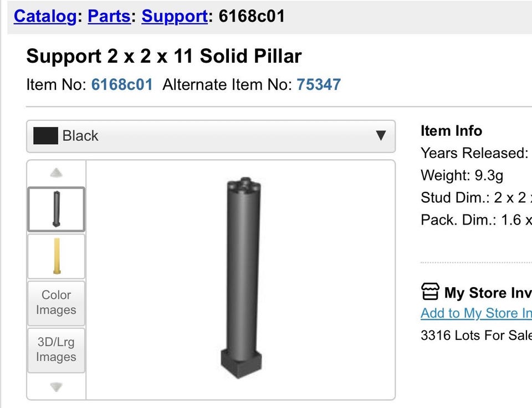This screenshot has width=532, height=408.
Task: Click the Support 2 x 2 x 11 Solid Pillar title
Action: click(164, 56)
